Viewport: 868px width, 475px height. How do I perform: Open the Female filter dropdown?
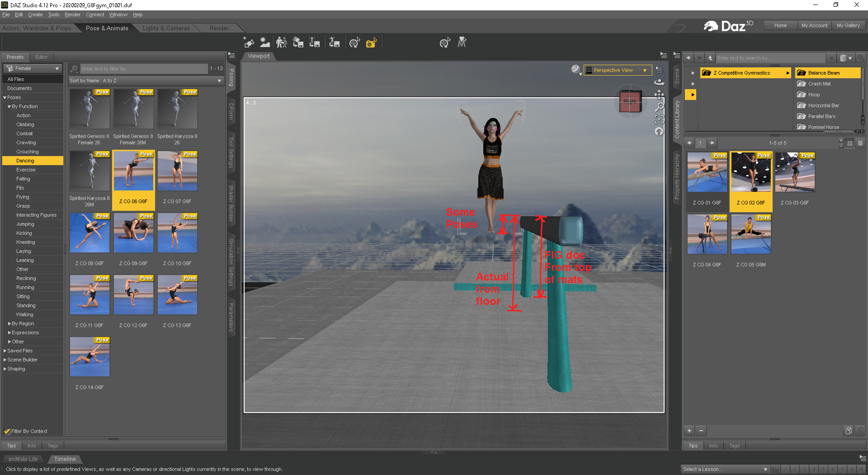(33, 68)
